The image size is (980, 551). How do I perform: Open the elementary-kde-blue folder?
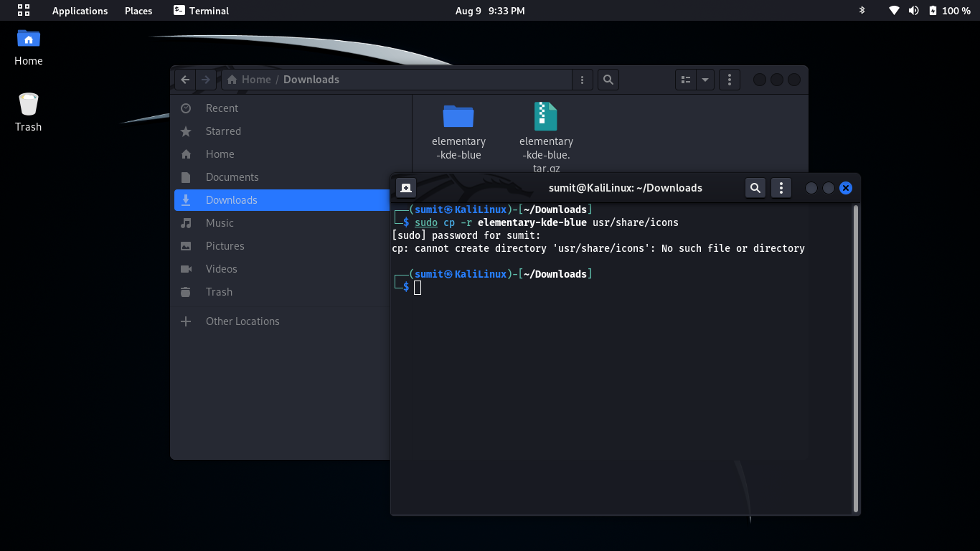458,116
